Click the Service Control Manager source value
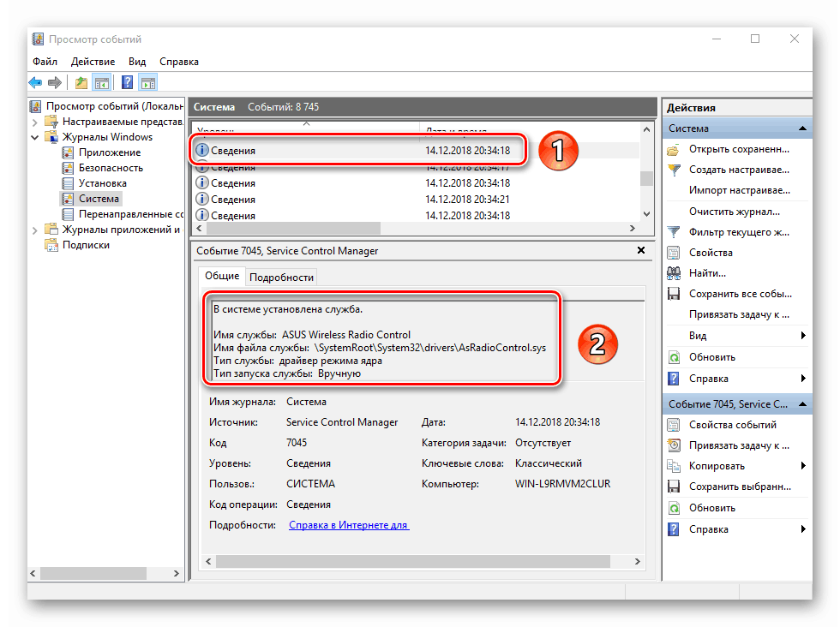The height and width of the screenshot is (627, 840). point(342,422)
